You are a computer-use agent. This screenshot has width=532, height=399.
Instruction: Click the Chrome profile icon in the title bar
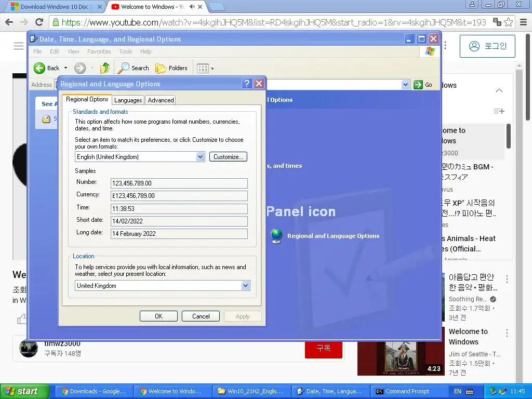[x=472, y=4]
